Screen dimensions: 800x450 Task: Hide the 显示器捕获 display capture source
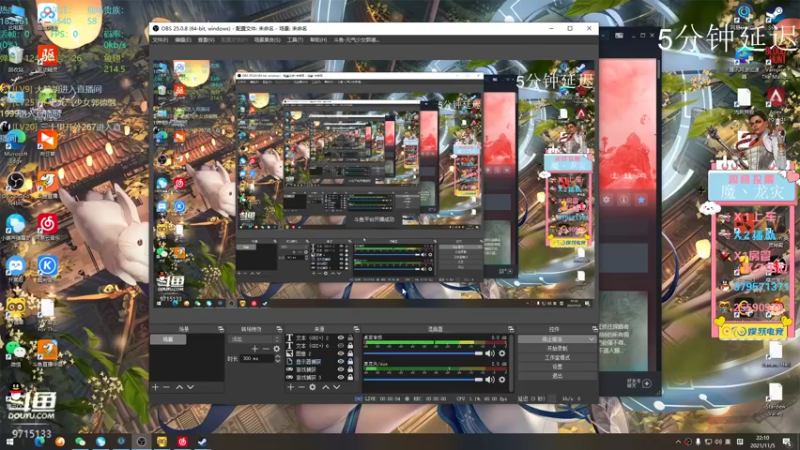[341, 361]
